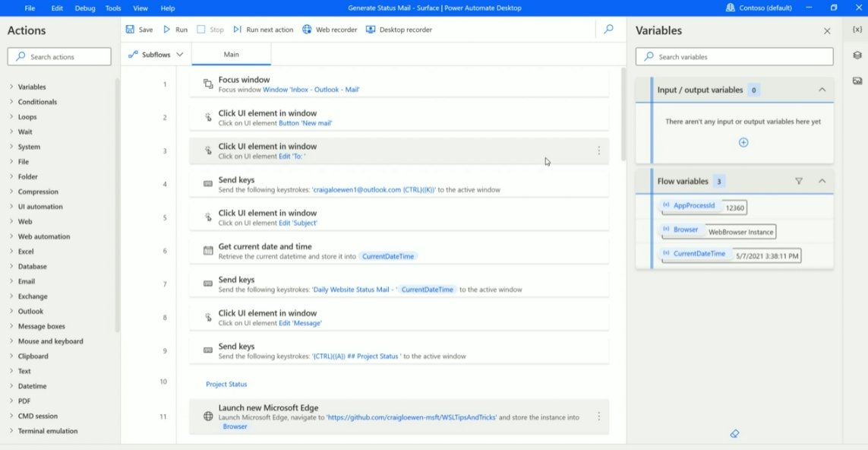Viewport: 868px width, 450px height.
Task: Click the flow designer vertical scrollbar
Action: tap(623, 114)
